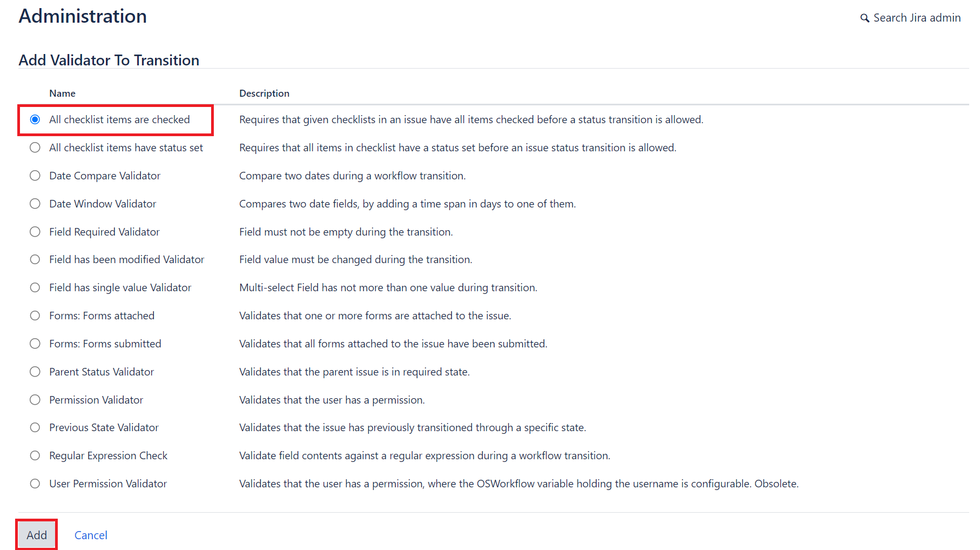This screenshot has width=980, height=550.
Task: Choose All checklist items have status set validator
Action: (35, 147)
